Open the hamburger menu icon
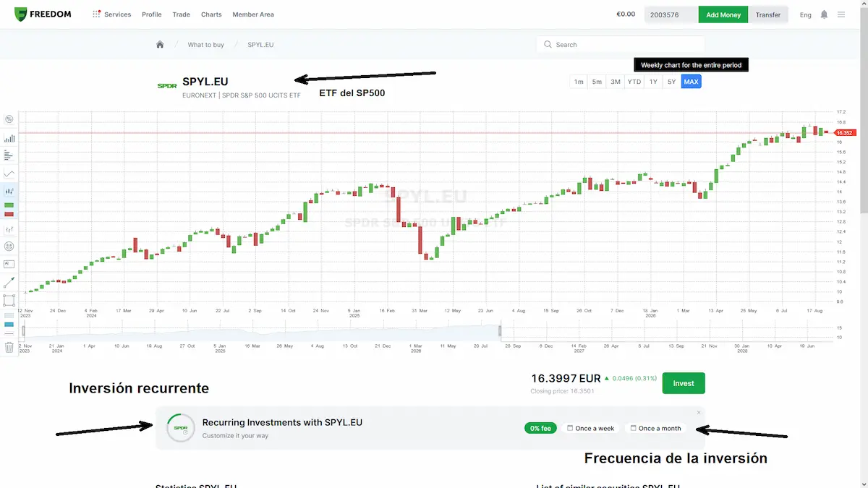 [841, 14]
